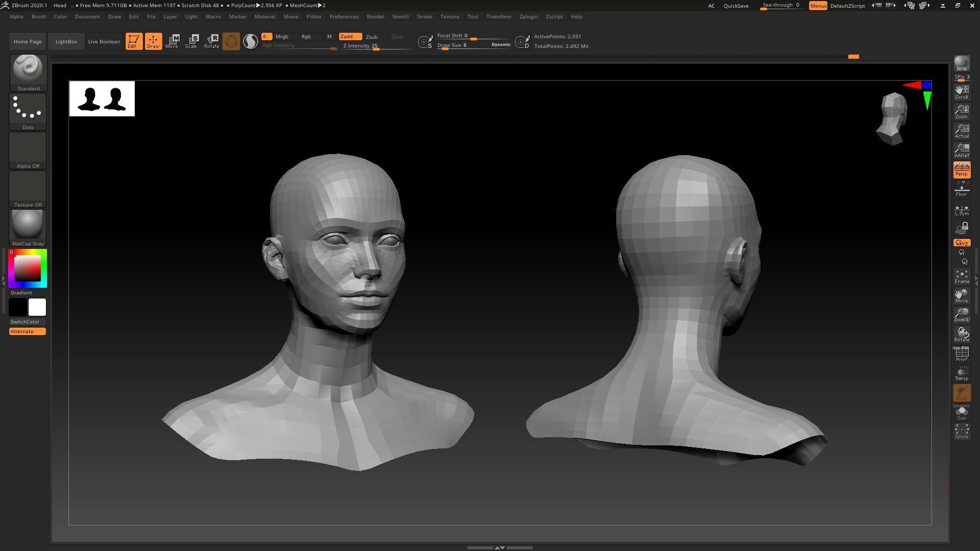Click the sculptris mode sphere icon
980x551 pixels.
click(x=251, y=41)
